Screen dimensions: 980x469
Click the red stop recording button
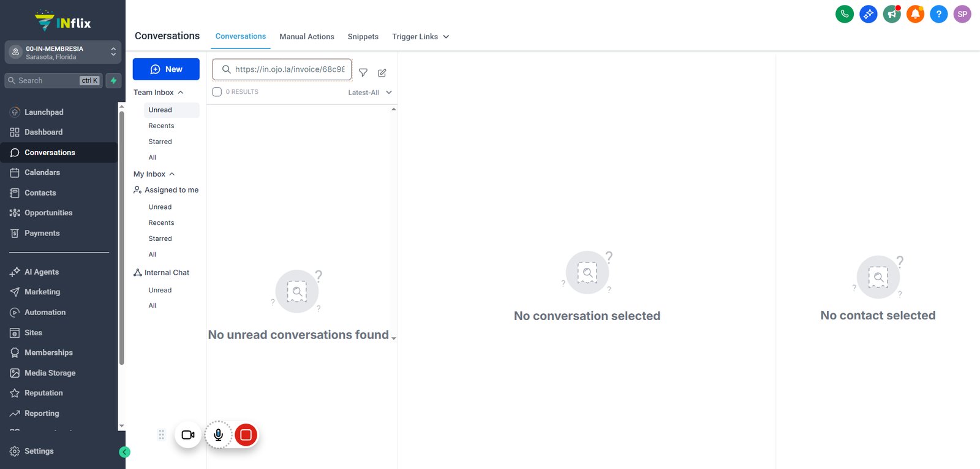pos(246,435)
